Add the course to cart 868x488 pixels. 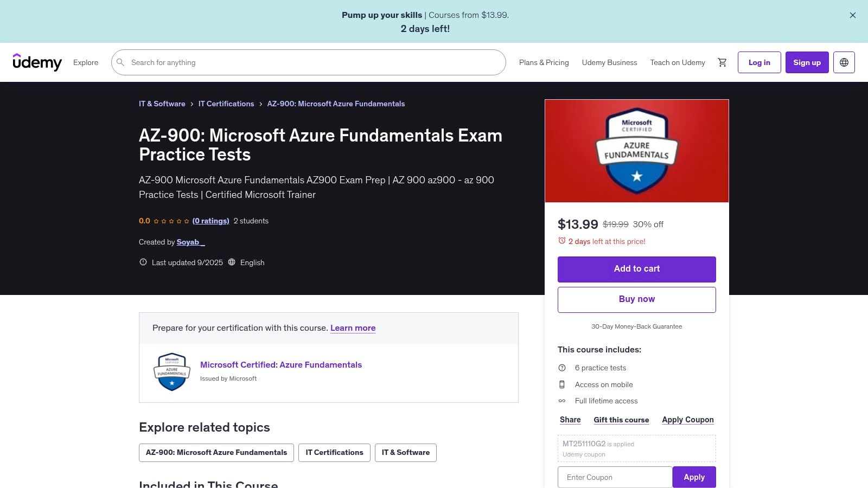pyautogui.click(x=636, y=269)
